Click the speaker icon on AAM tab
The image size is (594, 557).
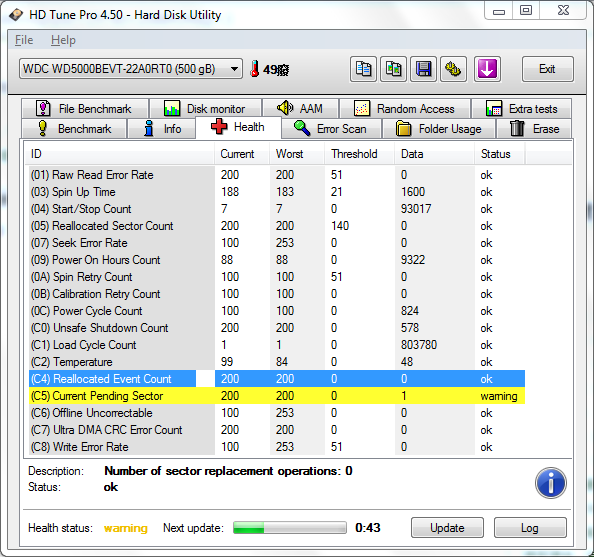(284, 108)
